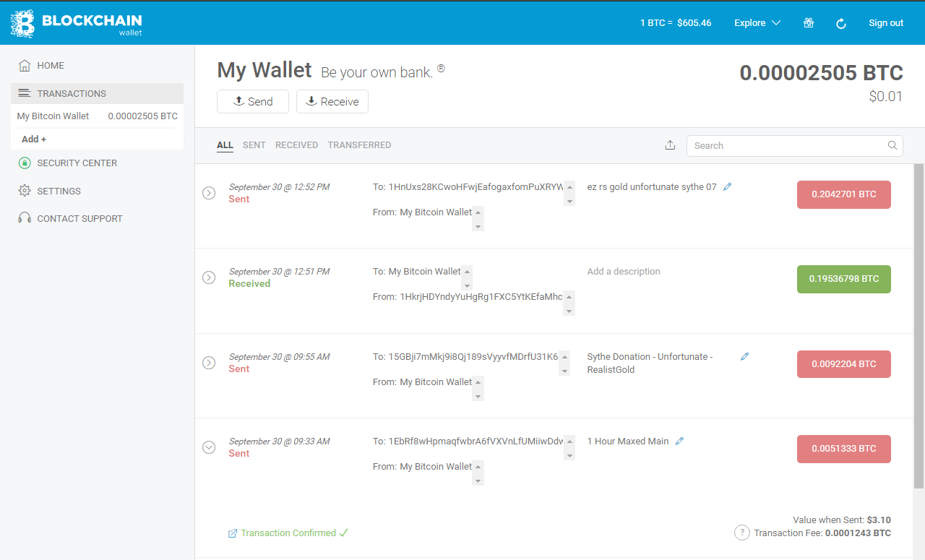Image resolution: width=925 pixels, height=560 pixels.
Task: Click the external link icon beside Transaction Confirmed
Action: click(233, 533)
